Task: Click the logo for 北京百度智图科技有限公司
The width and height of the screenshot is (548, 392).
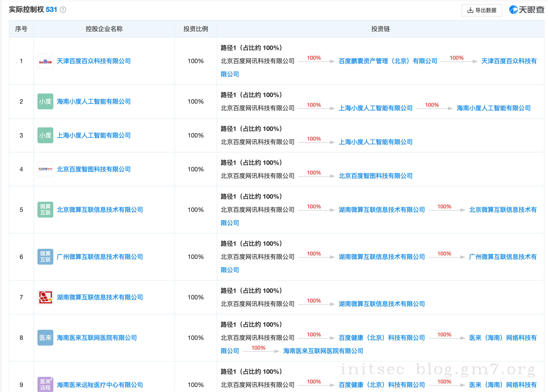Action: [45, 169]
